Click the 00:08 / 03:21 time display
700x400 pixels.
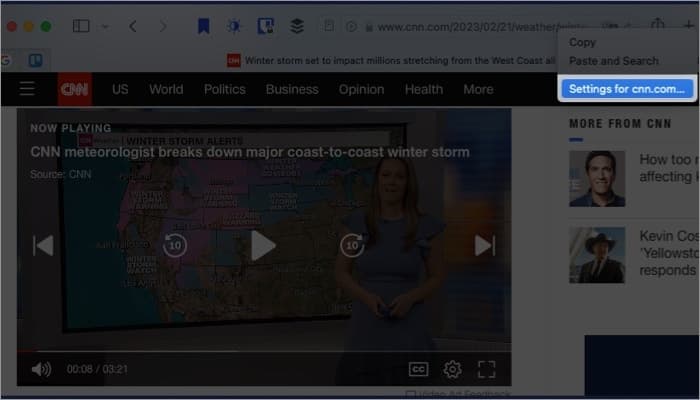click(x=97, y=370)
